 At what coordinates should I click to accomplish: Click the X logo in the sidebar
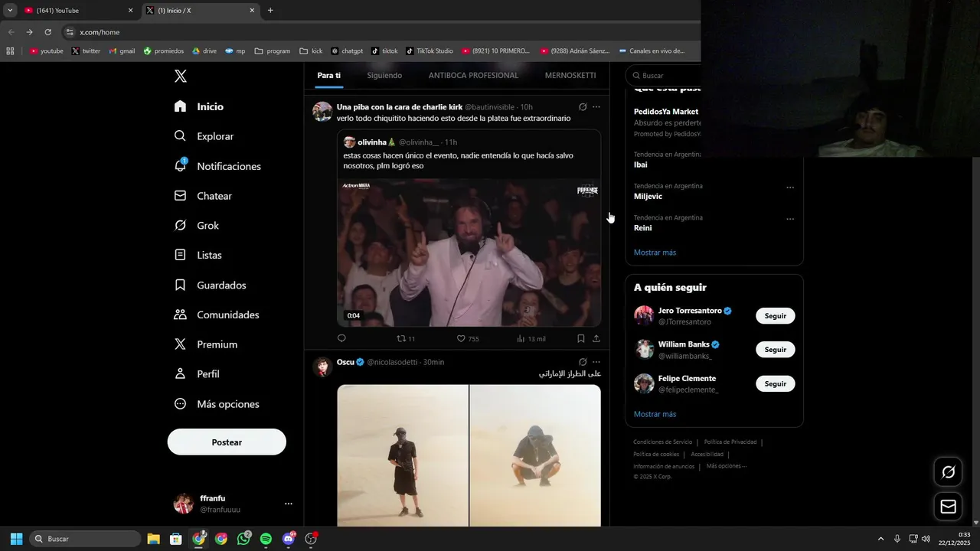pos(181,76)
